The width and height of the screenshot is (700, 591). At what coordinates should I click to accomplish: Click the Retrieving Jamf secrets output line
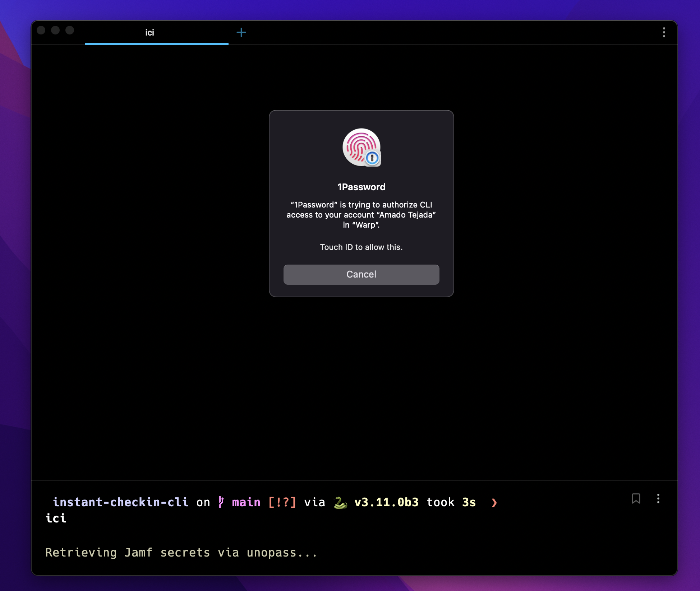181,552
